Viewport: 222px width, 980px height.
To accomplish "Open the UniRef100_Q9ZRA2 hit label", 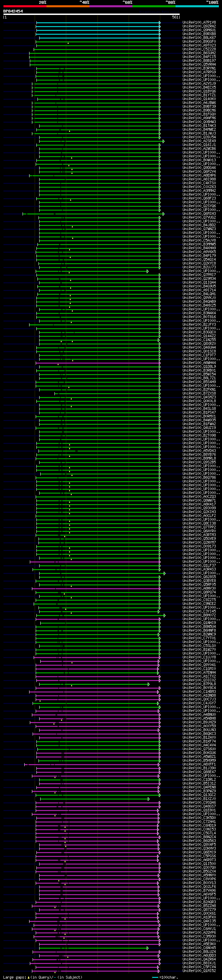I will click(199, 26).
